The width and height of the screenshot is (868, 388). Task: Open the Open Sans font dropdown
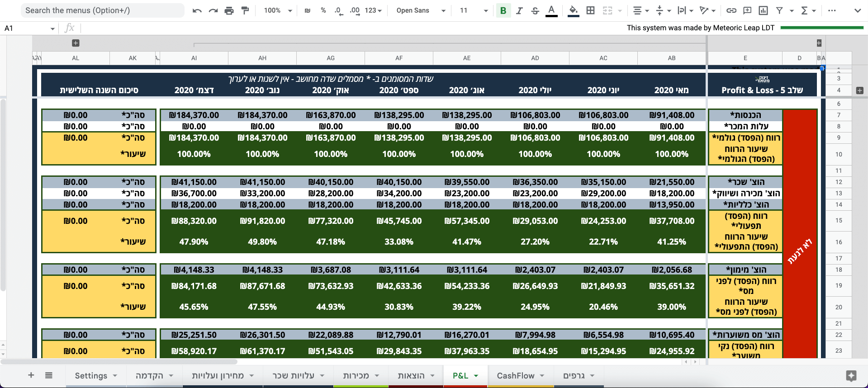[x=420, y=10]
